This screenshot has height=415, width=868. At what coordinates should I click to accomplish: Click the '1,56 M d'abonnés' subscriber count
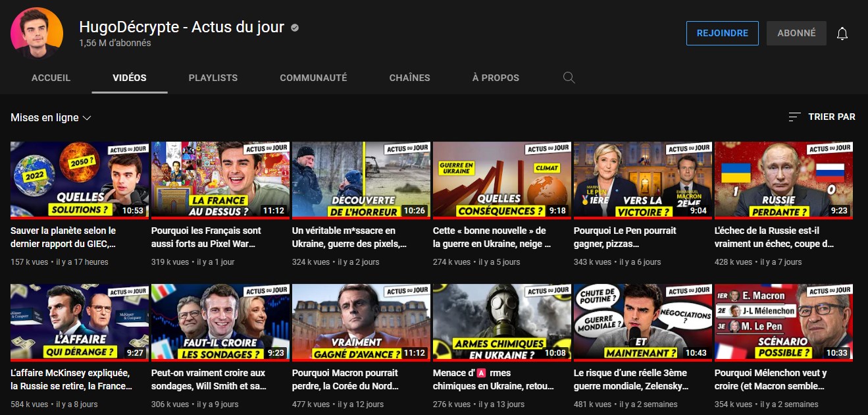click(115, 43)
